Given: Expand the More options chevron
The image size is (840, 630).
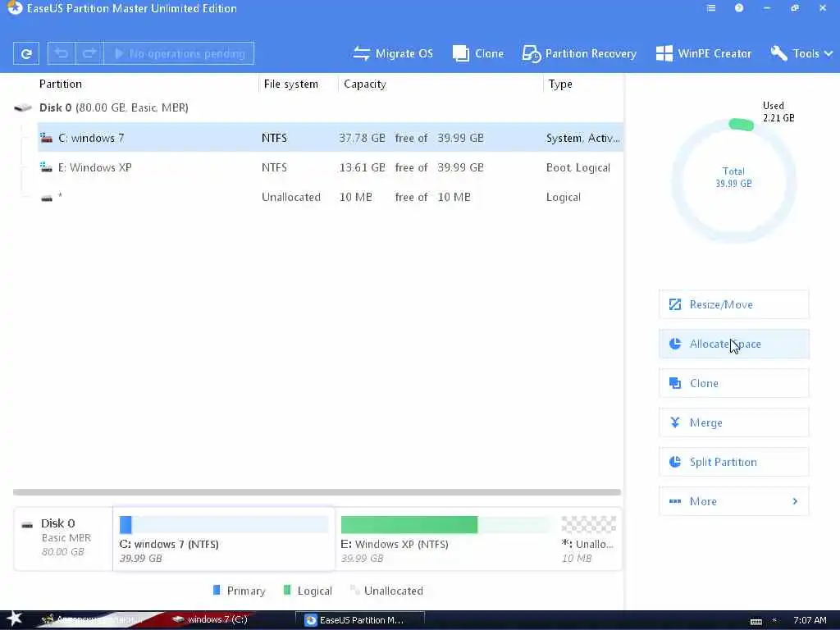Looking at the screenshot, I should coord(795,501).
